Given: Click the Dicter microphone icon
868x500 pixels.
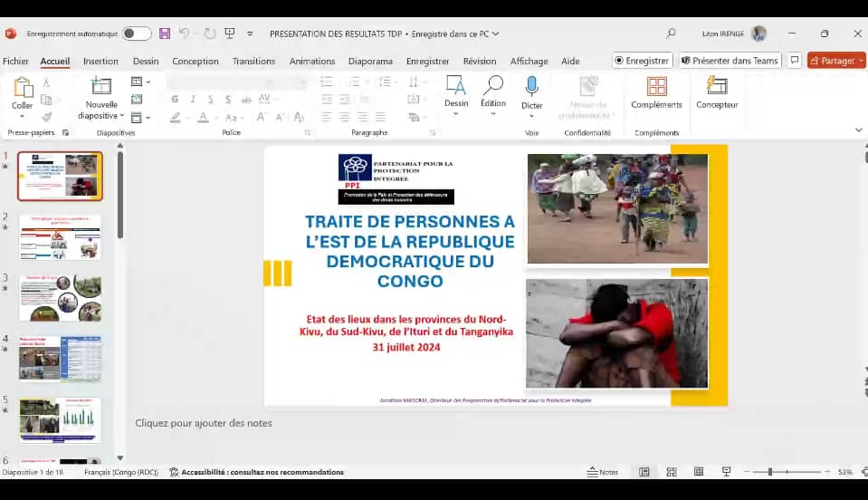Looking at the screenshot, I should 532,86.
